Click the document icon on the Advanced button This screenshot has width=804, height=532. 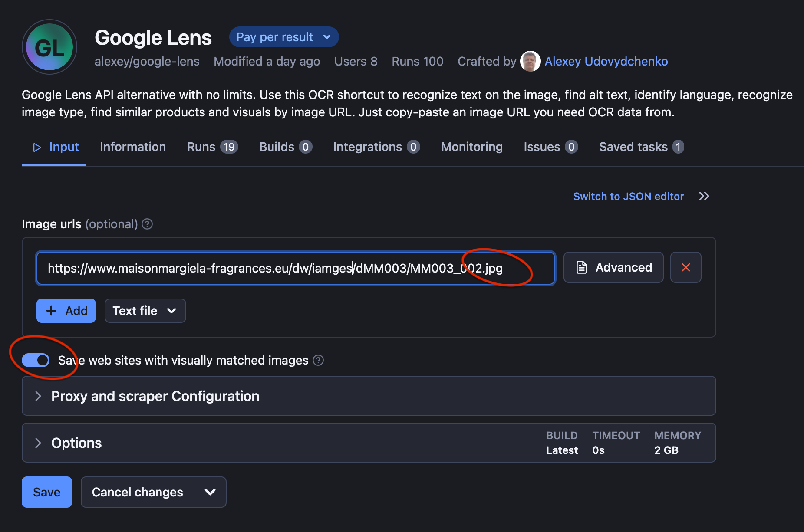coord(581,267)
